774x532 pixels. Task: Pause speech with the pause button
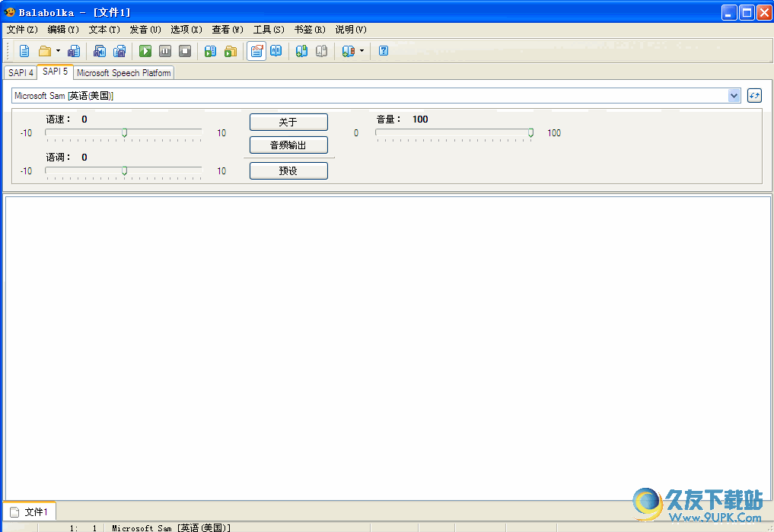coord(165,51)
